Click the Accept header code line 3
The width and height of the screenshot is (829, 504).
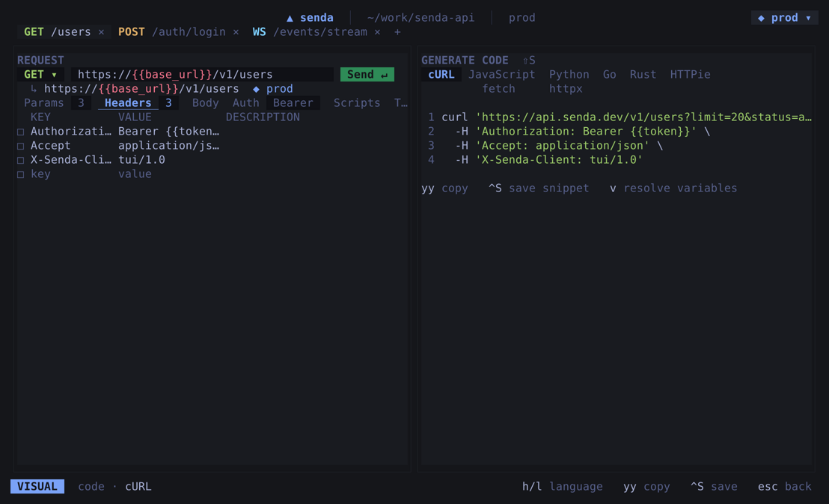[x=559, y=146]
